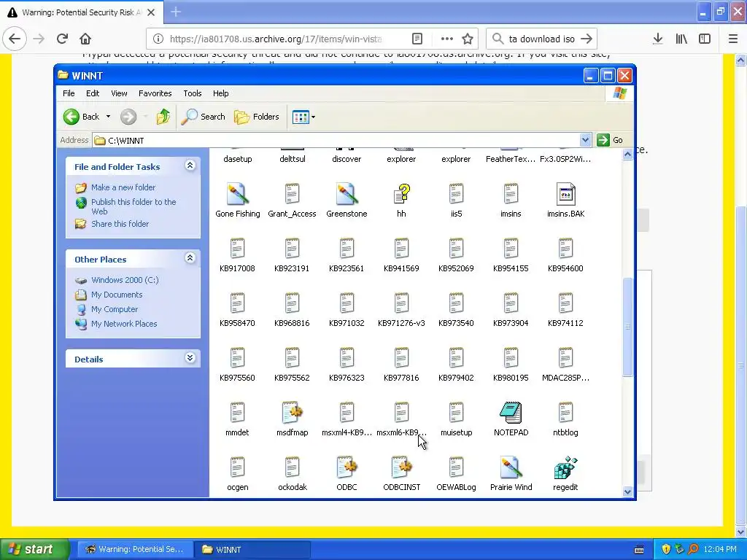Click the browser search box
This screenshot has height=560, width=747.
(542, 39)
